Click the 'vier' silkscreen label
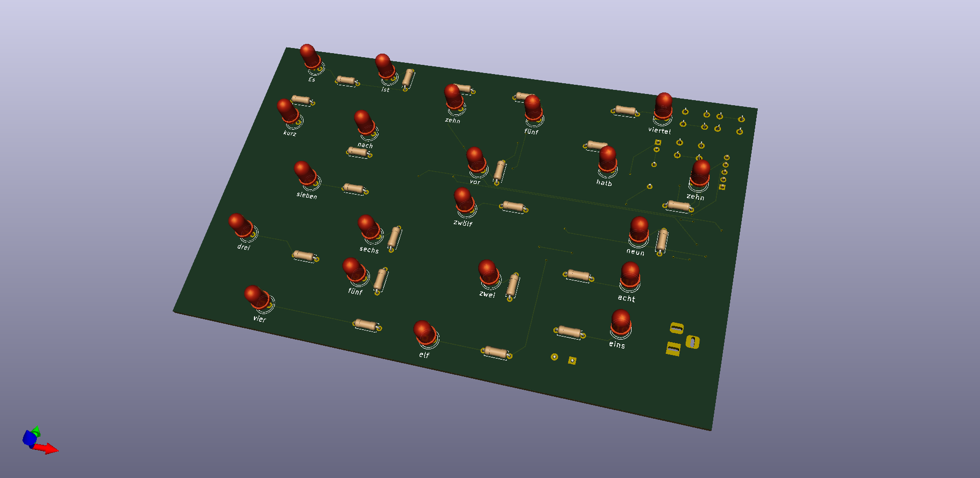The width and height of the screenshot is (980, 478). 260,319
